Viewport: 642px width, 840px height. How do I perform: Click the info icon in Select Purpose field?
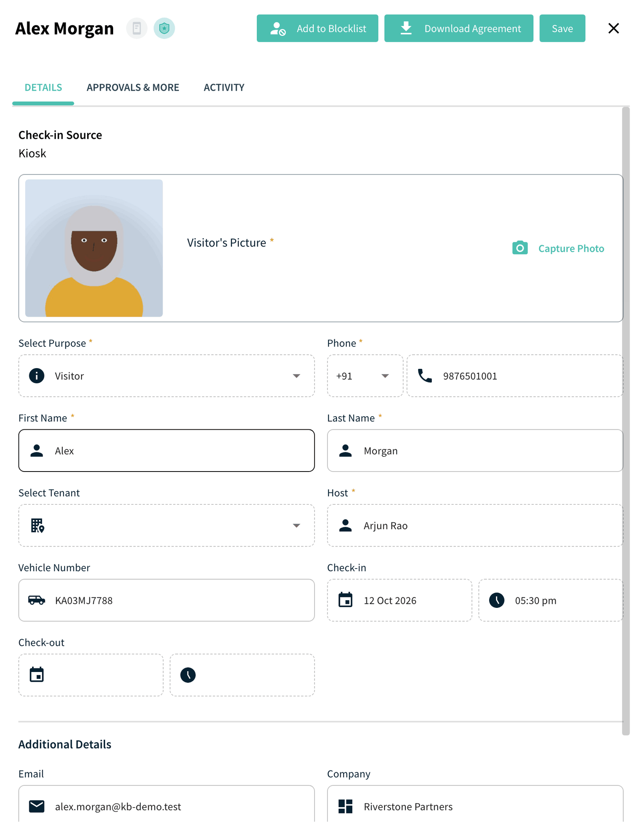[x=37, y=376]
